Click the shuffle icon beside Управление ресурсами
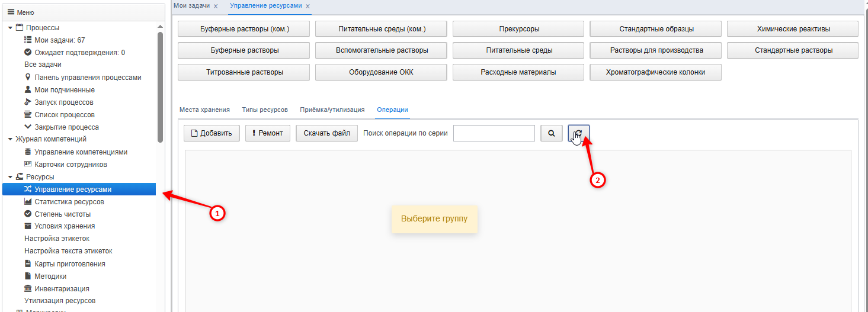 click(x=28, y=189)
